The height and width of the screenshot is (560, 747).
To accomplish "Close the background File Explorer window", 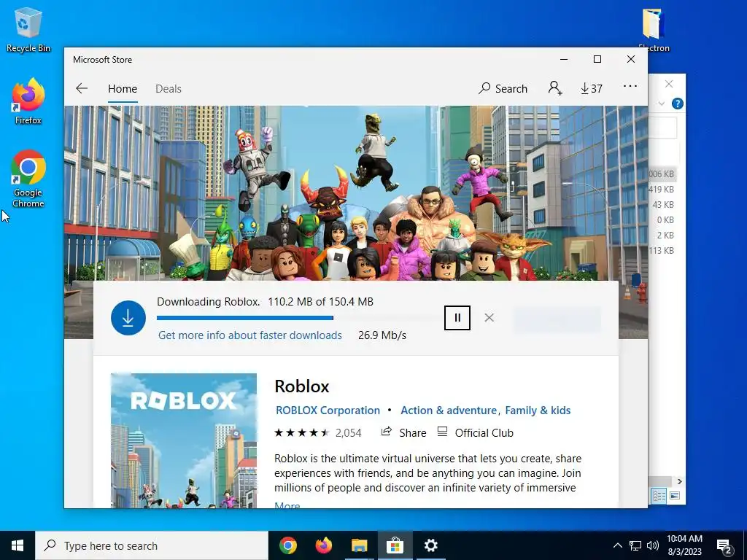I will (669, 85).
